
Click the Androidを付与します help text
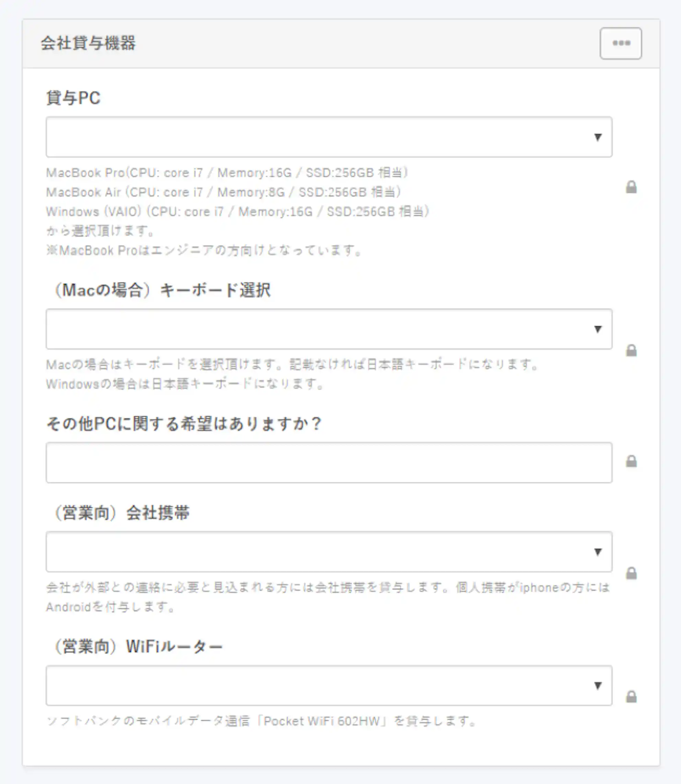coord(111,607)
